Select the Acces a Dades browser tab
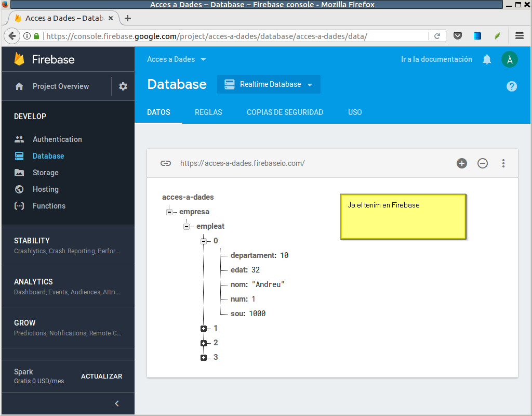The height and width of the screenshot is (416, 532). (x=64, y=18)
